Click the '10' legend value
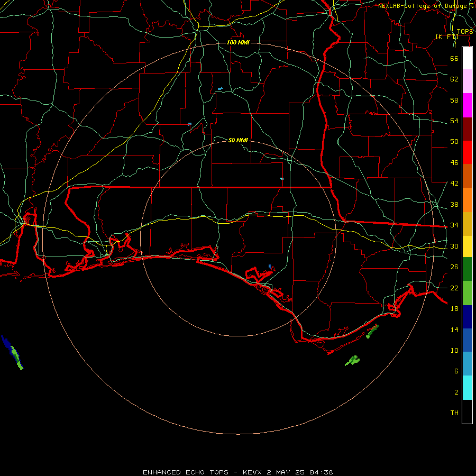 point(454,351)
